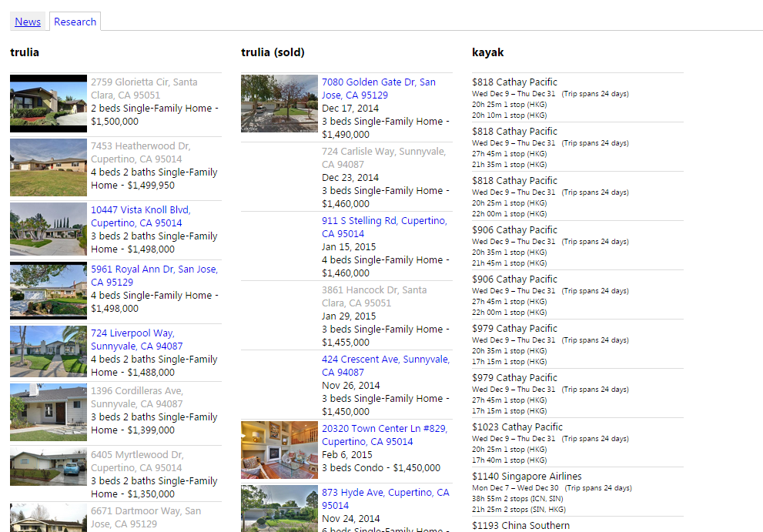
Task: Click the '$1,488,000' price text
Action: point(151,372)
